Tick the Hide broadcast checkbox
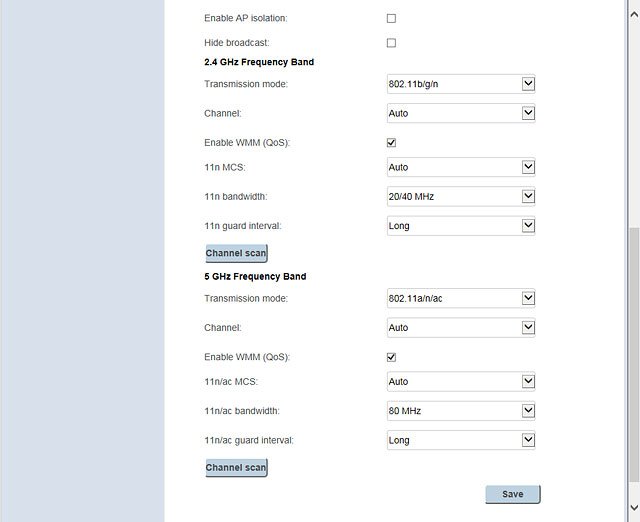 (x=391, y=43)
